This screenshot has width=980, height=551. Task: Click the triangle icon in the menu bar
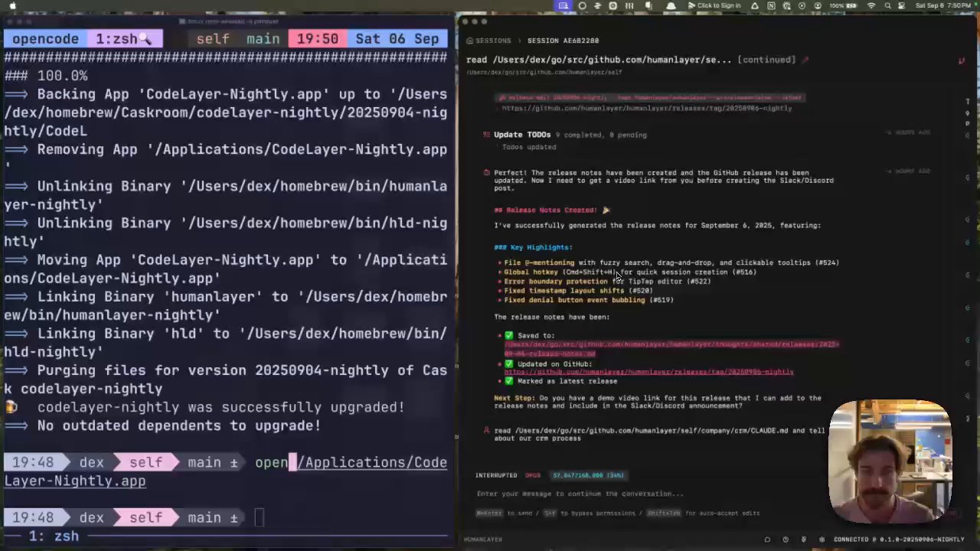coord(754,5)
